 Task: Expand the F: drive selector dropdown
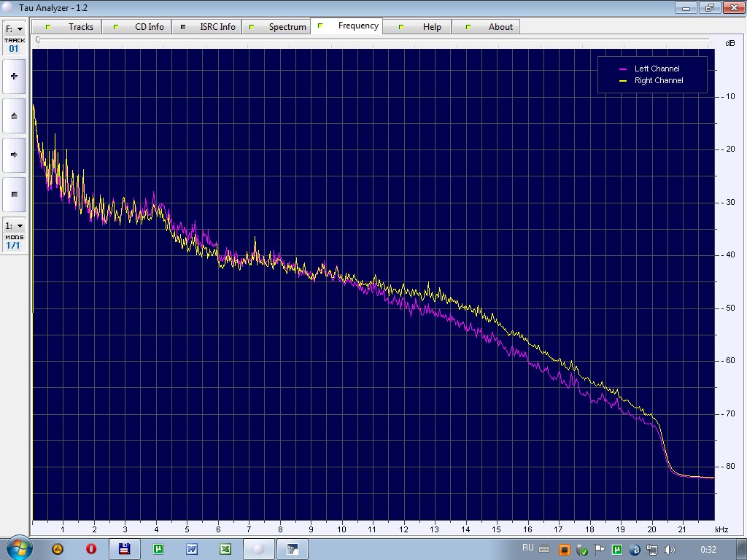[14, 29]
